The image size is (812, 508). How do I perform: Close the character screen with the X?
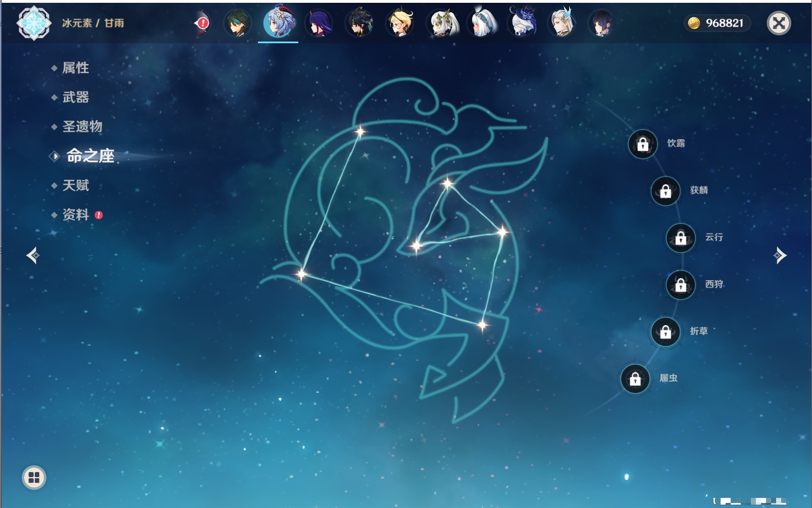pyautogui.click(x=779, y=23)
